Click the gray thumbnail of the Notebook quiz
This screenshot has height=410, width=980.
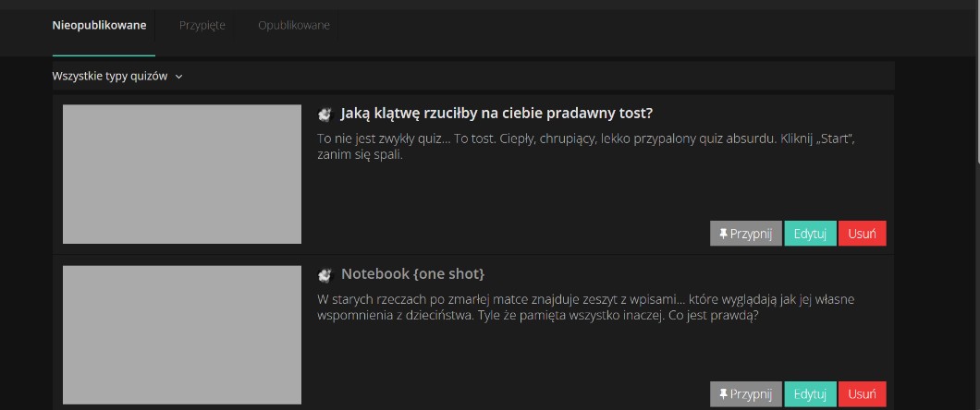(182, 334)
